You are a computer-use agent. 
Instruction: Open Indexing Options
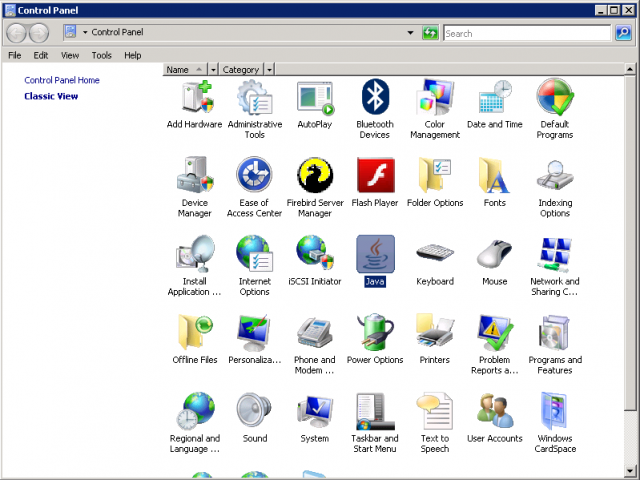[x=555, y=188]
